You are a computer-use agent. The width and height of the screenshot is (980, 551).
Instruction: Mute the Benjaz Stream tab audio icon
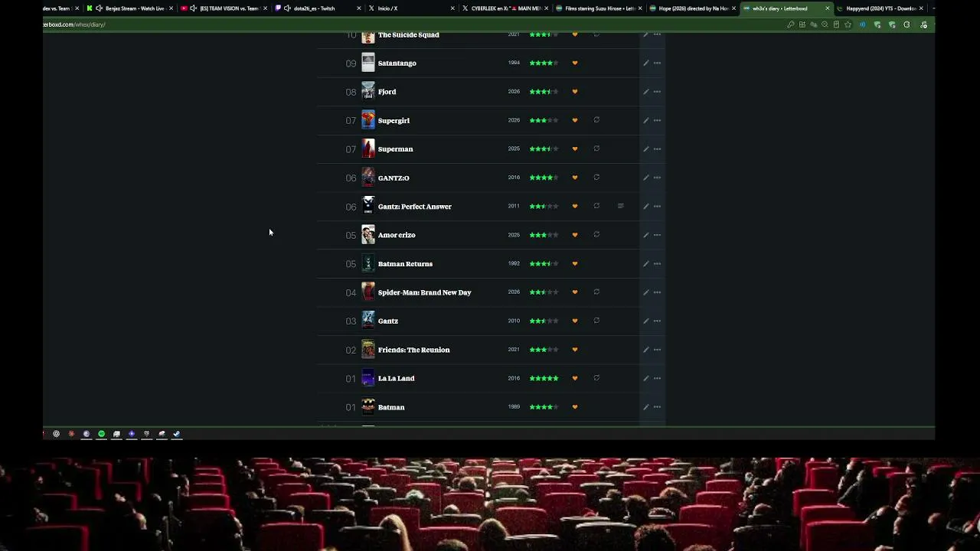pyautogui.click(x=99, y=8)
